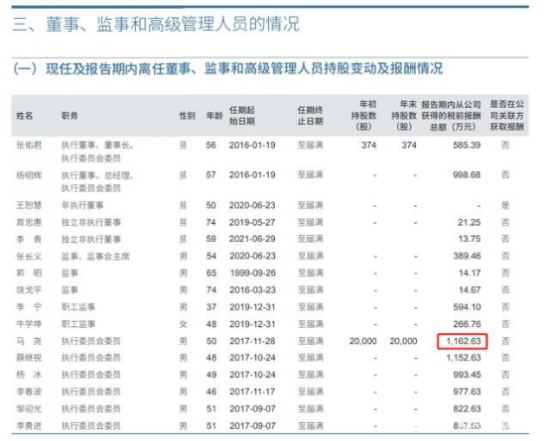
Task: Click the compensation value 1,152.63
Action: (x=463, y=358)
